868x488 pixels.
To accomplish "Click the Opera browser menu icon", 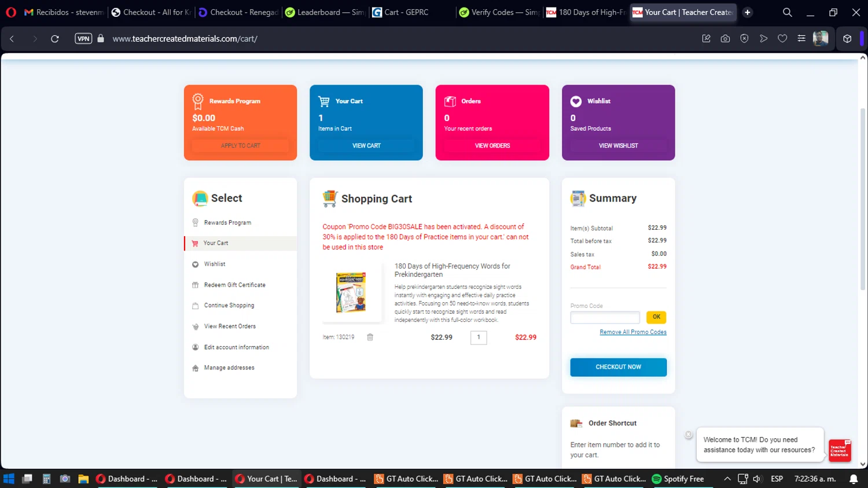I will pyautogui.click(x=11, y=12).
